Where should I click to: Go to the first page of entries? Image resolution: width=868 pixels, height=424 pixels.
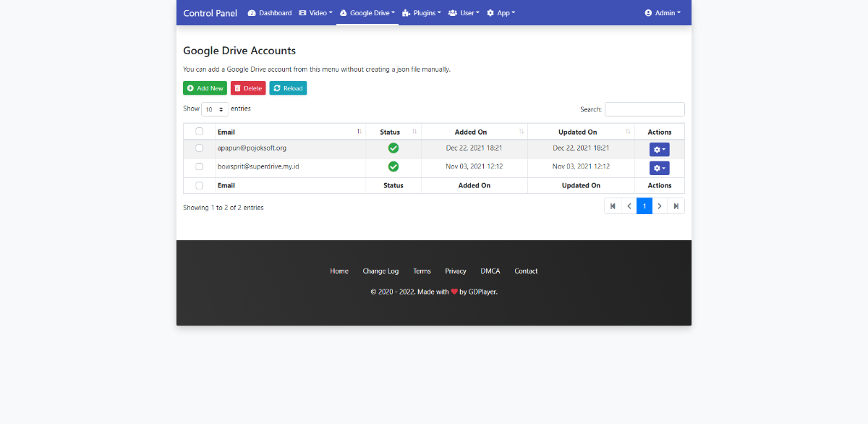[x=613, y=206]
